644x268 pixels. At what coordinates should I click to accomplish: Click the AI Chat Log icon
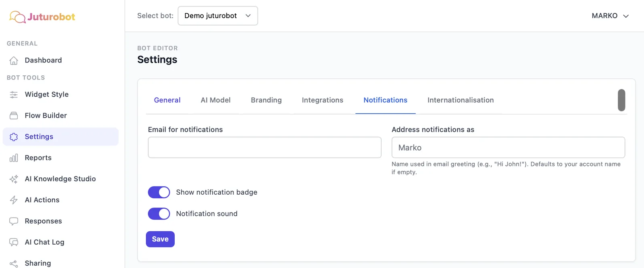pyautogui.click(x=14, y=242)
